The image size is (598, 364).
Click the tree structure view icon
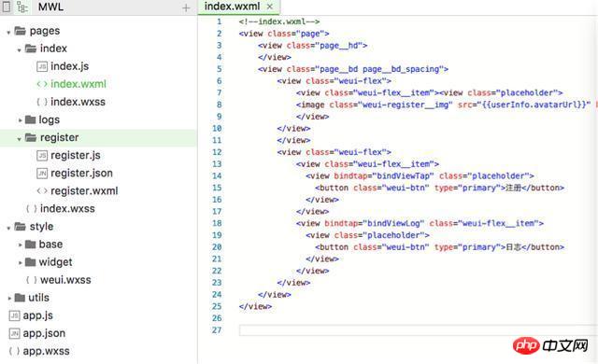point(22,7)
